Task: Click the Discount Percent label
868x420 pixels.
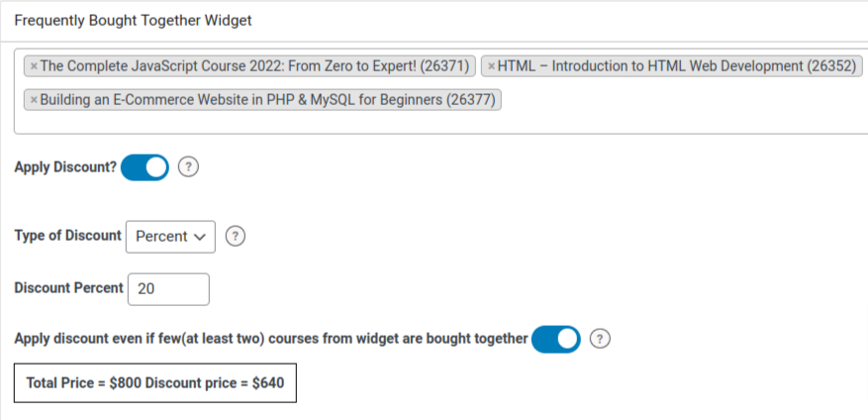Action: click(x=68, y=288)
